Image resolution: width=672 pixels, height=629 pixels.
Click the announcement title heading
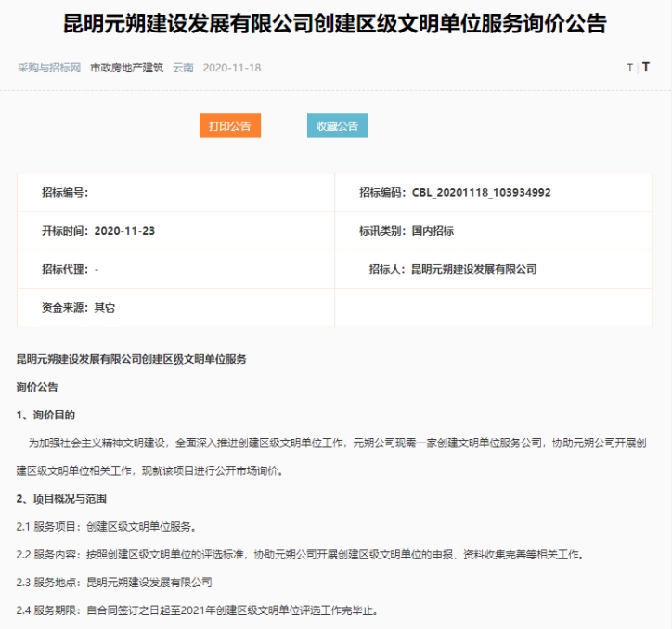(335, 24)
